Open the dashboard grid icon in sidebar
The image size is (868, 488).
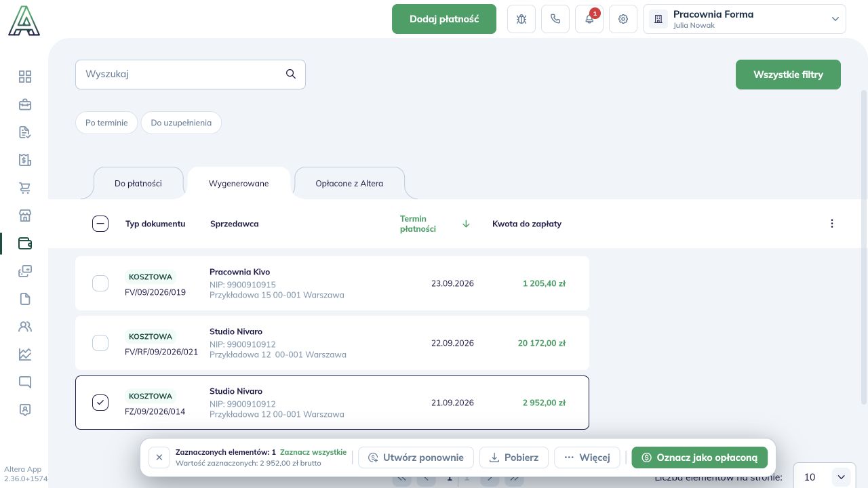tap(25, 77)
